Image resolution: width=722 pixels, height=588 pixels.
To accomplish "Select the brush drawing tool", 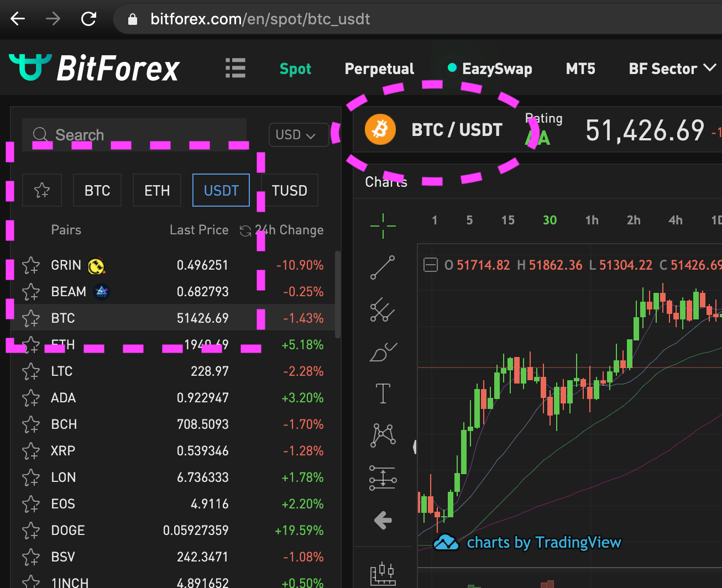I will (383, 351).
